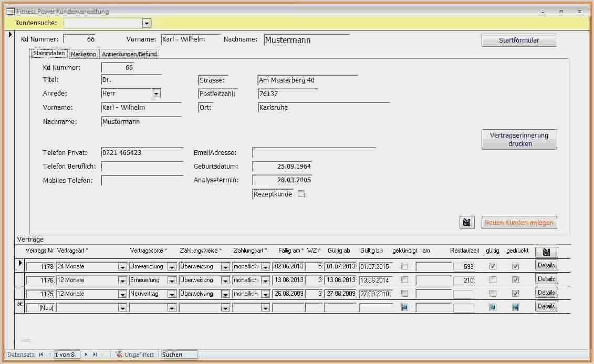Open the Kundensuche dropdown
Screen dimensions: 594x364
(147, 23)
